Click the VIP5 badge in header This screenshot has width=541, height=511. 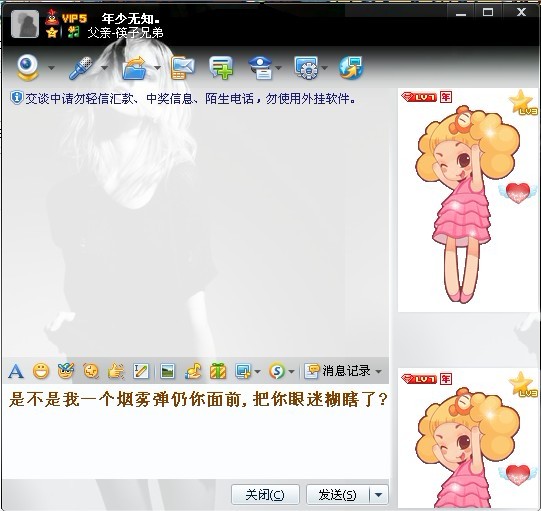coord(74,18)
